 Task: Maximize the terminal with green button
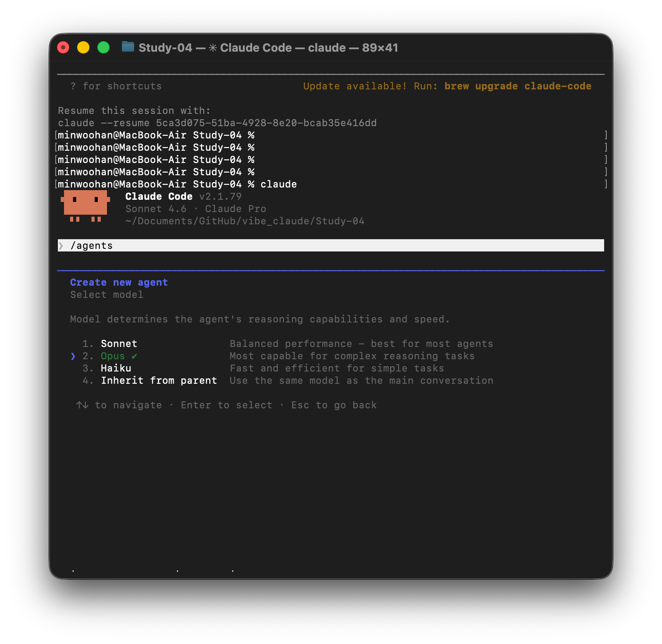pos(103,47)
